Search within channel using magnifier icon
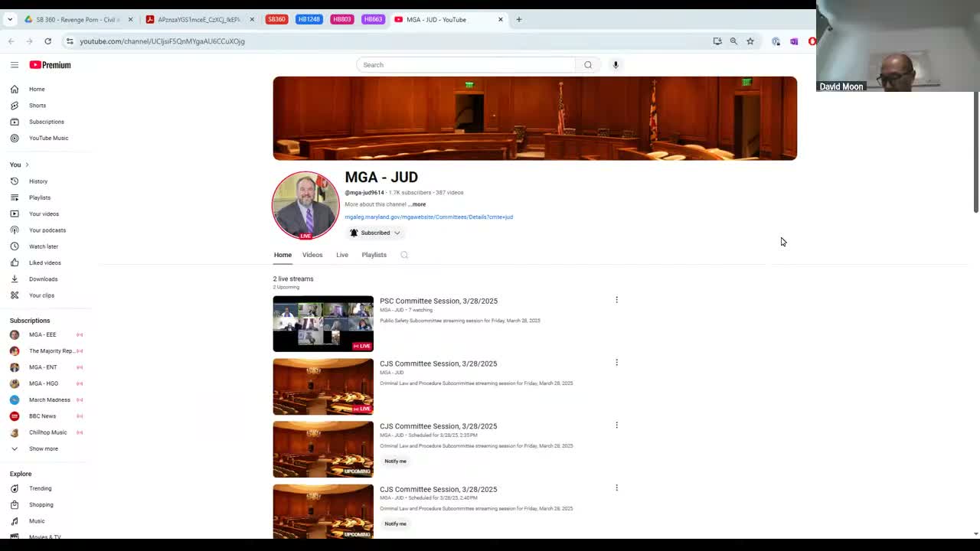980x551 pixels. [404, 255]
